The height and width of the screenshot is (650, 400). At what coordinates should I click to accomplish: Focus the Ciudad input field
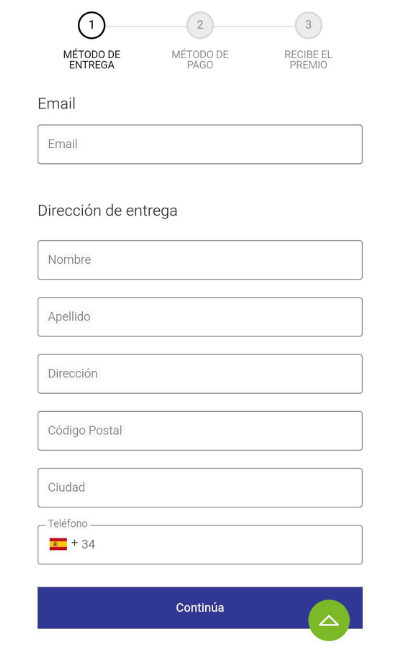tap(200, 488)
